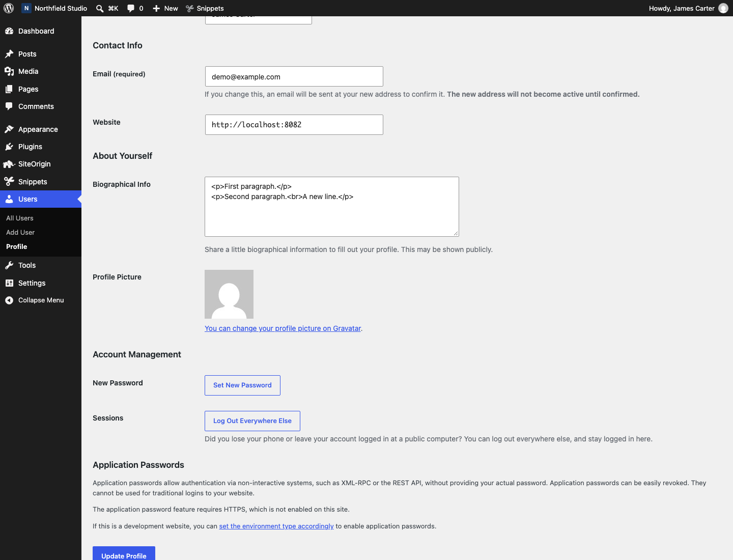The image size is (733, 560).
Task: Click the Northfield Studio site icon
Action: click(26, 8)
